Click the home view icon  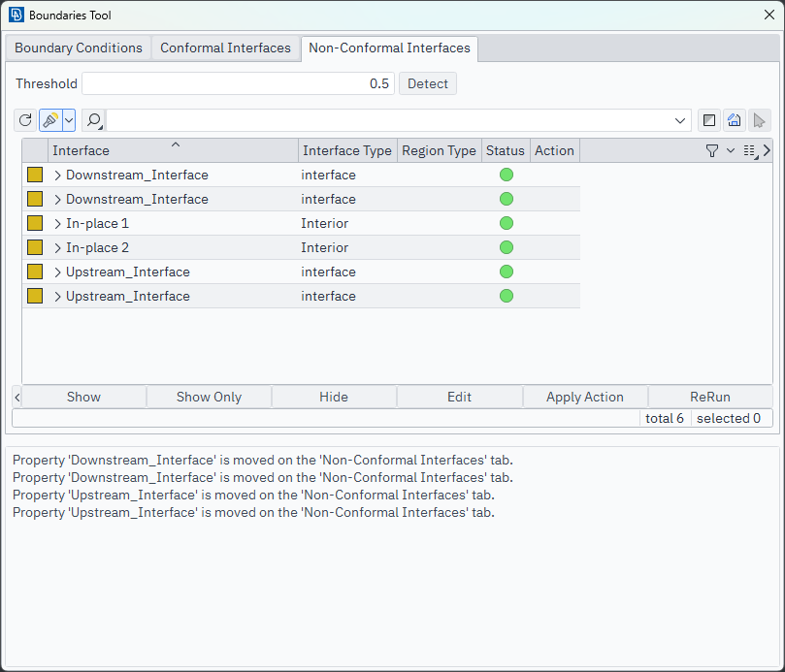(x=735, y=120)
